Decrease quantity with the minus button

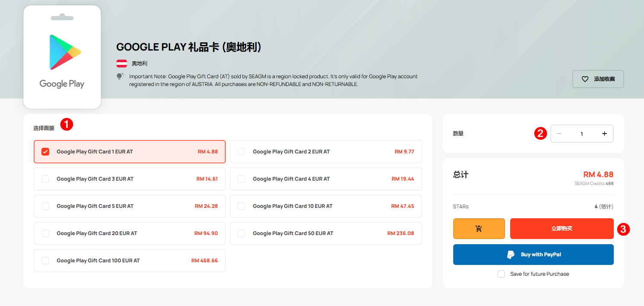coord(559,134)
